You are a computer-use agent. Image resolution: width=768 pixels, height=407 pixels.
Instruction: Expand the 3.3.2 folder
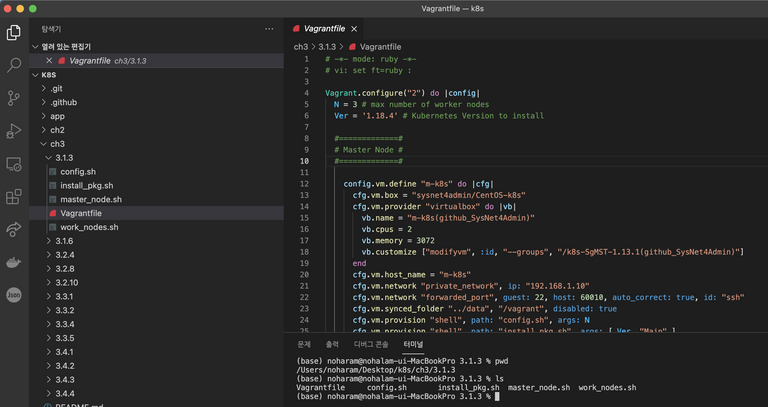tap(48, 310)
